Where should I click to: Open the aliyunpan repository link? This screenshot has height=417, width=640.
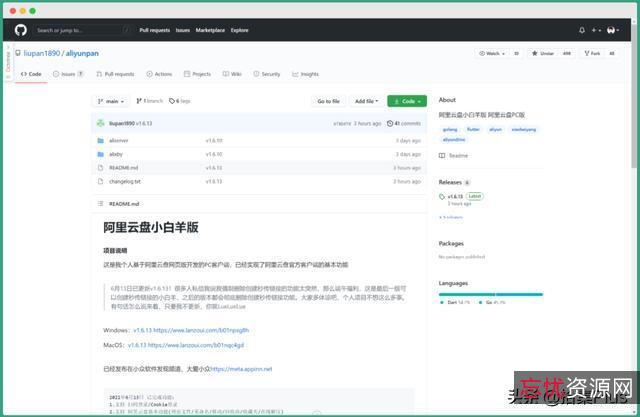82,53
